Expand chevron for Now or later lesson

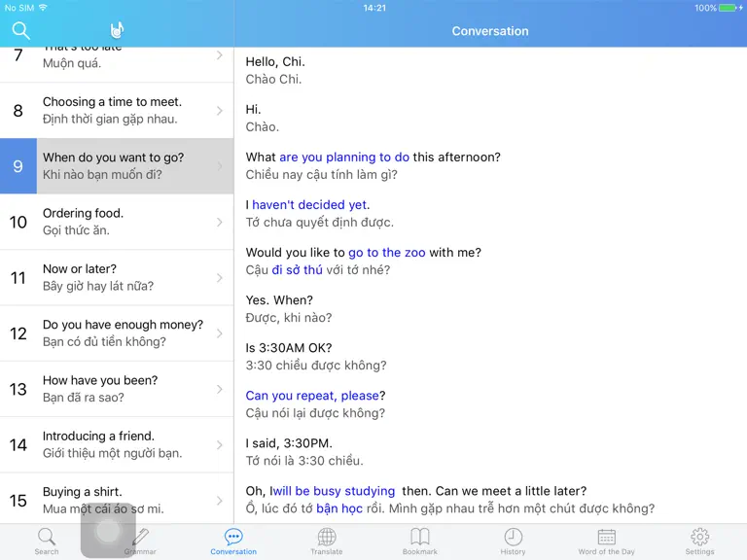pyautogui.click(x=220, y=278)
